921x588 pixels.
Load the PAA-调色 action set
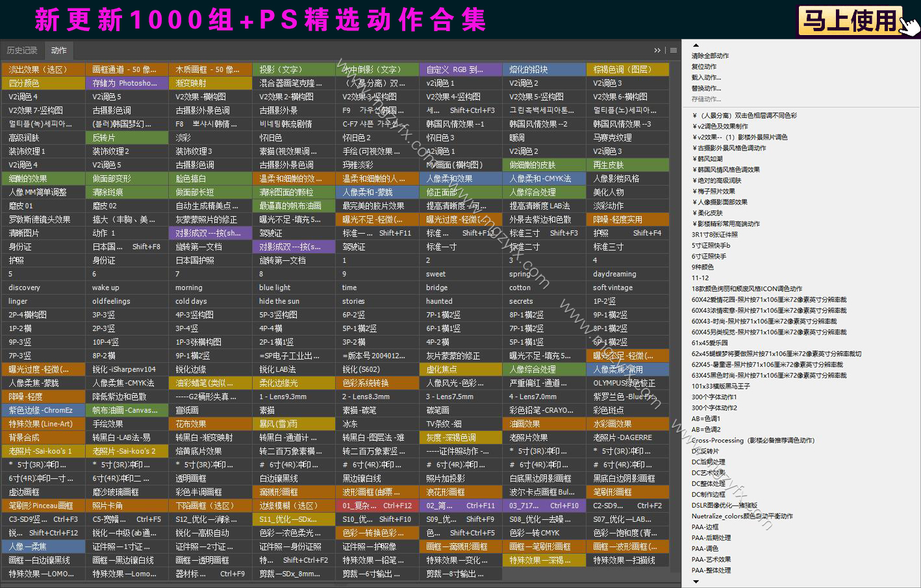click(705, 549)
